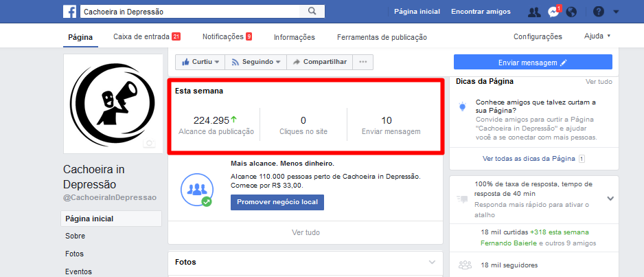644x277 pixels.
Task: Open Caixa de entrada tab
Action: 147,36
